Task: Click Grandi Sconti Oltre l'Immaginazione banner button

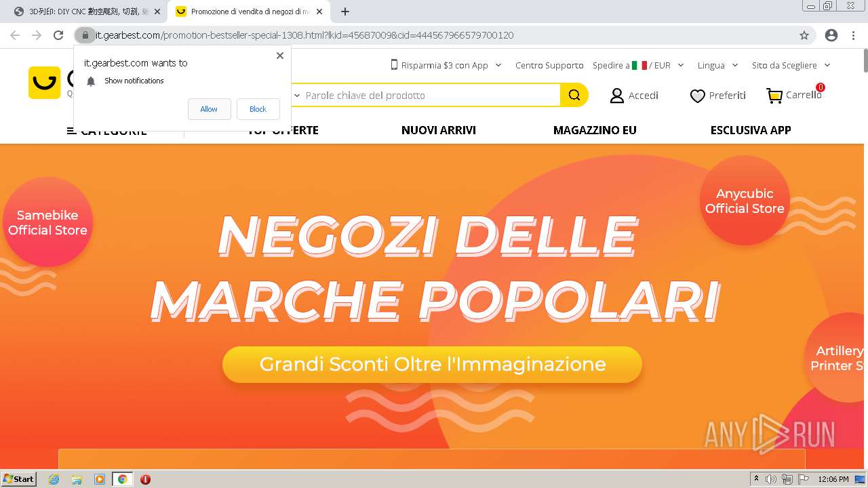Action: click(x=432, y=365)
